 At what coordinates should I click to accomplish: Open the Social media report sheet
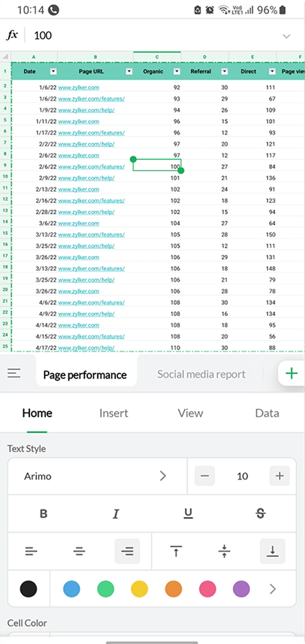point(201,374)
